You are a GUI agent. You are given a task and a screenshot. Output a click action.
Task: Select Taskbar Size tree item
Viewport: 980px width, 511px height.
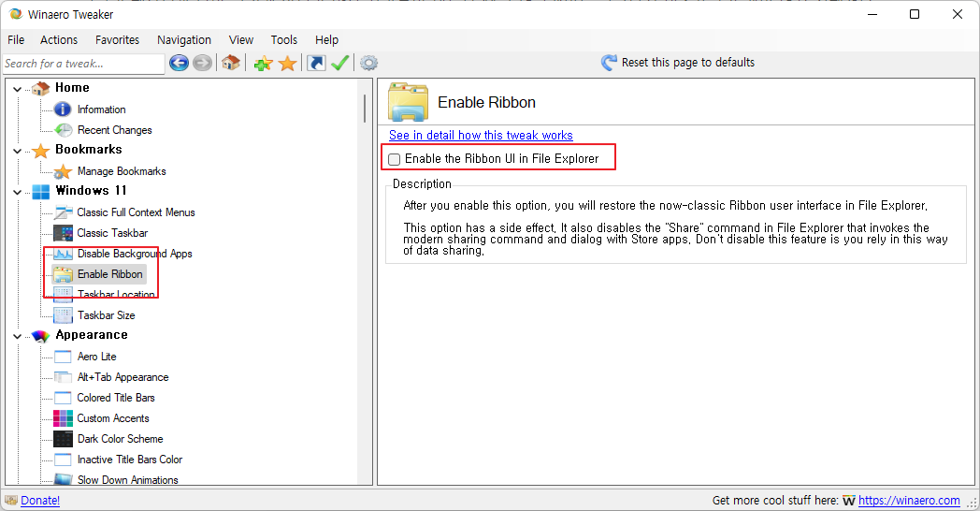[x=107, y=315]
